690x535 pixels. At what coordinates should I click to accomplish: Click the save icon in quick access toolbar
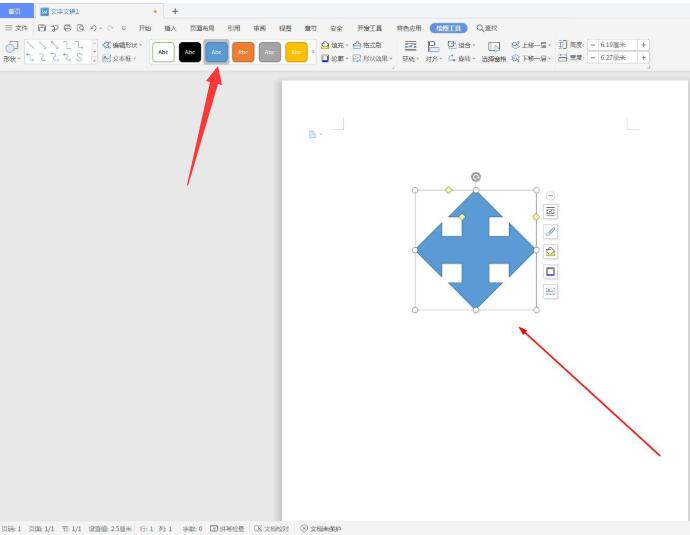pyautogui.click(x=42, y=28)
